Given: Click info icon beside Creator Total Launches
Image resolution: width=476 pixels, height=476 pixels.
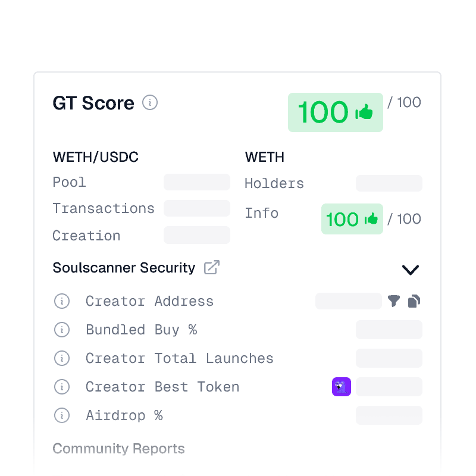Looking at the screenshot, I should pyautogui.click(x=62, y=358).
